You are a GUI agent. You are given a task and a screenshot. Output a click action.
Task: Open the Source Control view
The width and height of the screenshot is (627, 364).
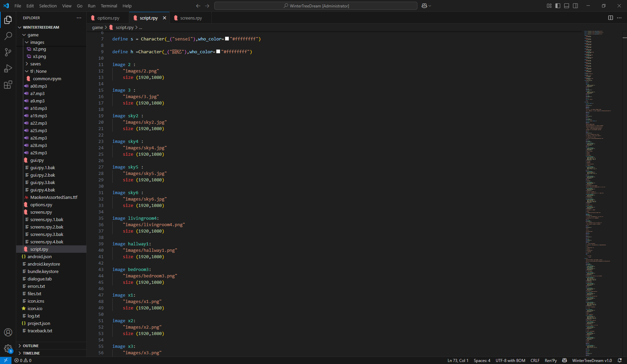pyautogui.click(x=8, y=52)
